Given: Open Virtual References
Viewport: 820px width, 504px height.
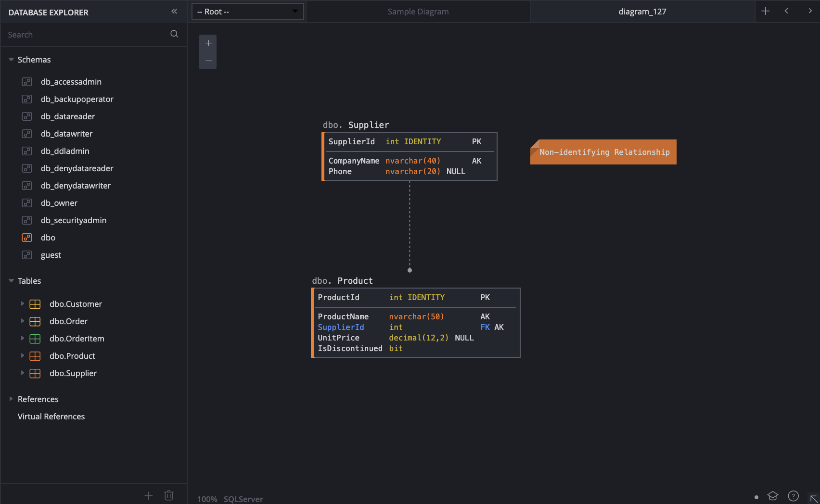Looking at the screenshot, I should tap(51, 416).
